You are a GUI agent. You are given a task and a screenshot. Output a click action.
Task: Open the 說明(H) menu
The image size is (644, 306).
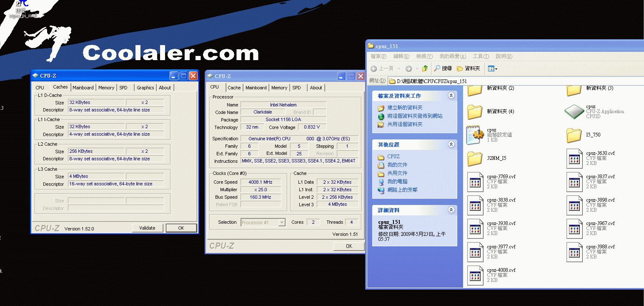click(504, 56)
